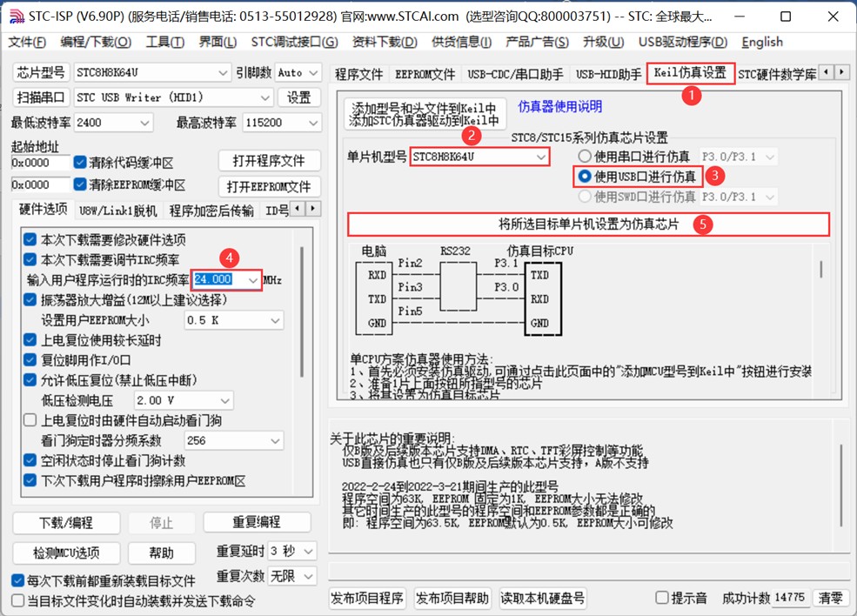
Task: Switch to the 程序文件 tab
Action: click(x=358, y=74)
